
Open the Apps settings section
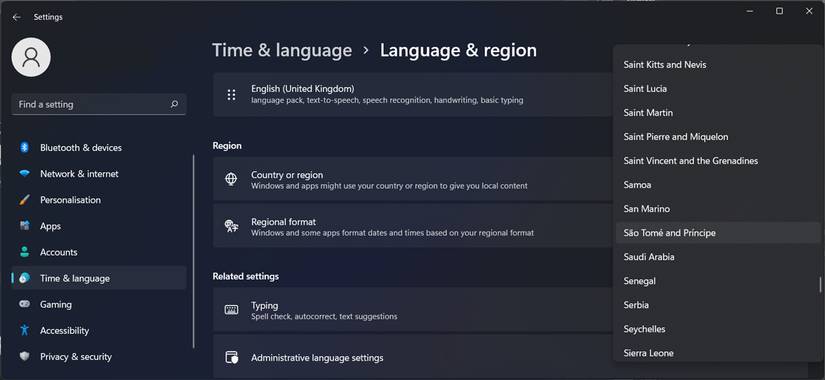(99, 226)
